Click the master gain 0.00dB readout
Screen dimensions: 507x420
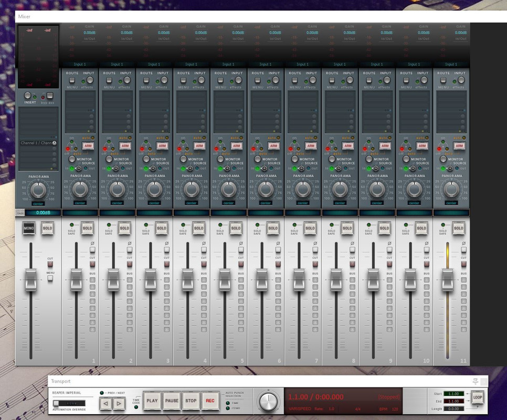pos(43,213)
